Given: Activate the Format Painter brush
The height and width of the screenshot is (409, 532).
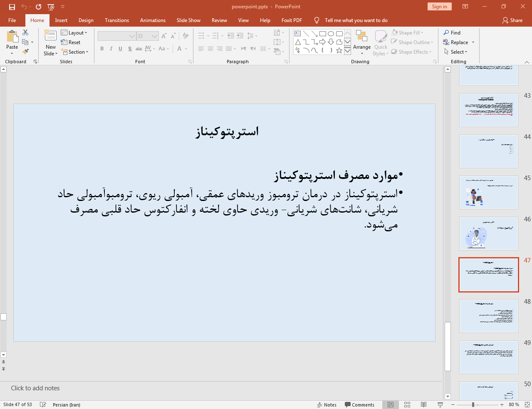Looking at the screenshot, I should click(25, 52).
